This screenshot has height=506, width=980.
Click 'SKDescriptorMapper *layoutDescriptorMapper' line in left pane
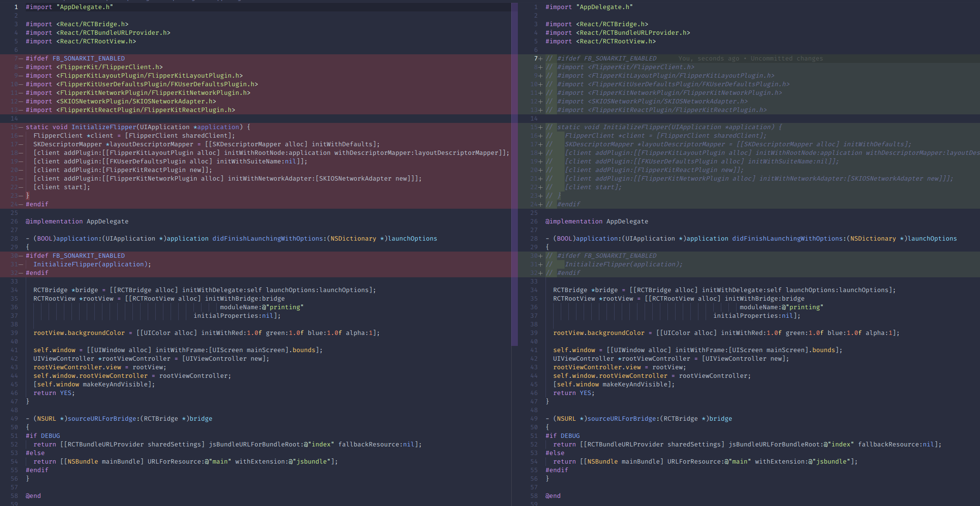(207, 144)
